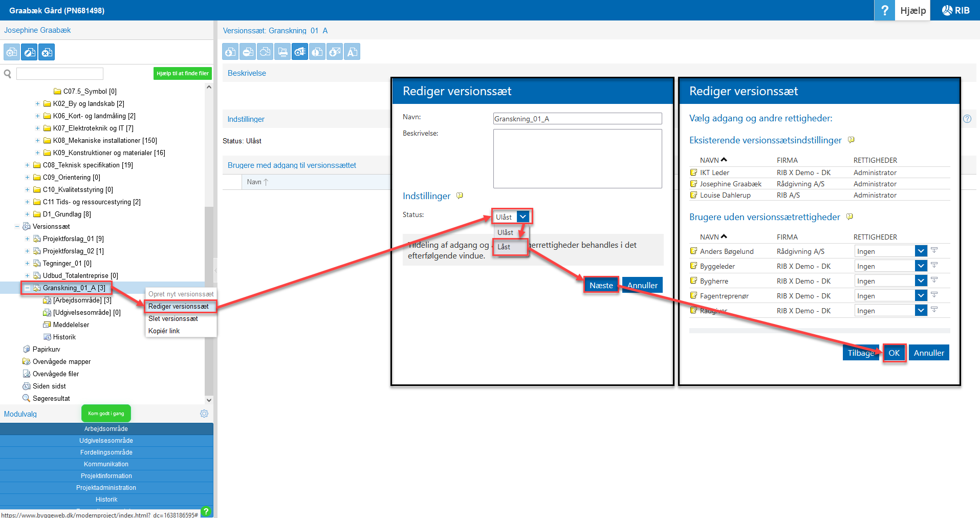Screen dimensions: 980x518
Task: Click the print folder icon in toolbar
Action: point(282,52)
